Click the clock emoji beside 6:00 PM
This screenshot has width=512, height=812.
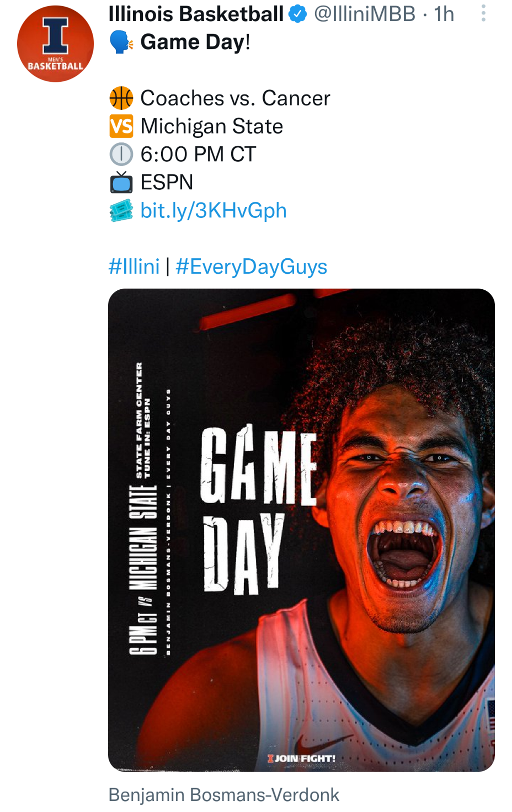click(x=121, y=154)
